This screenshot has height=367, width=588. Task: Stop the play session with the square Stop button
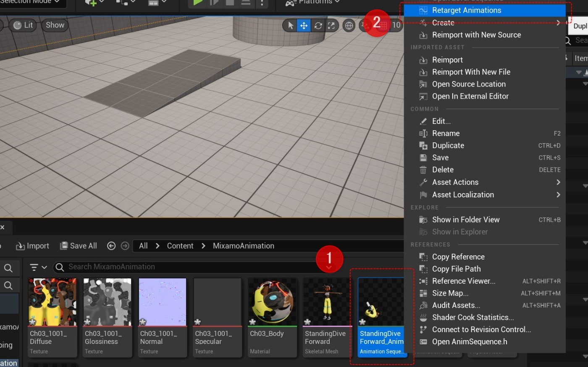[230, 3]
